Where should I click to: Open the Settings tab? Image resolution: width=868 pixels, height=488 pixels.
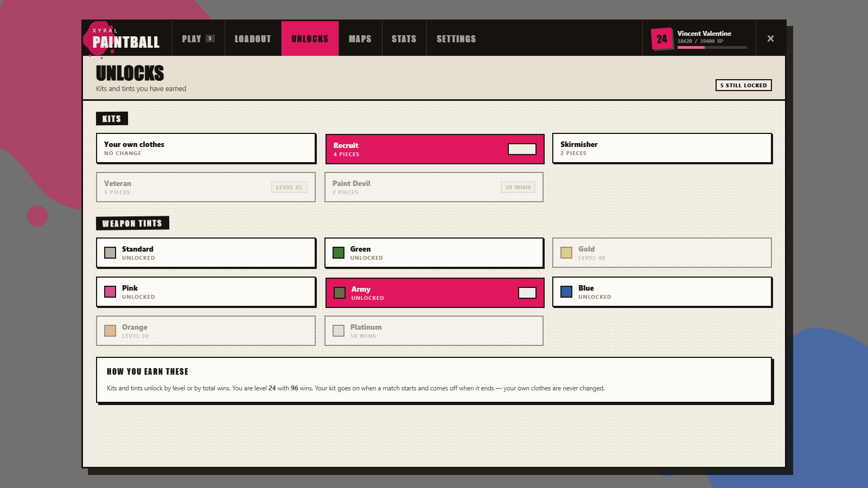click(456, 38)
